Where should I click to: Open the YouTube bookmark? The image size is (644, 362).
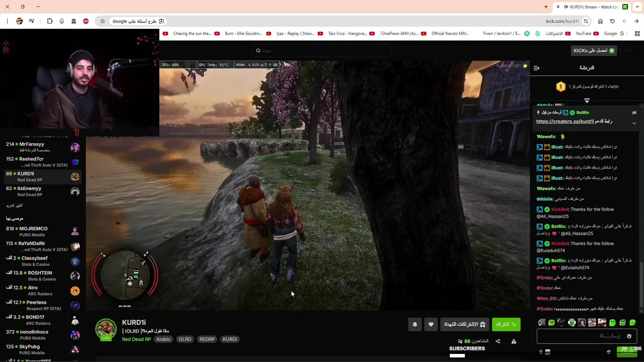[587, 34]
